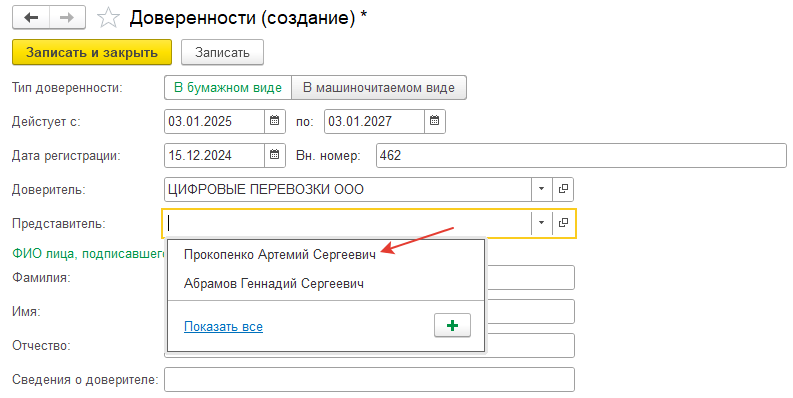
Task: Open the Доверитель record with its open icon
Action: [x=563, y=189]
